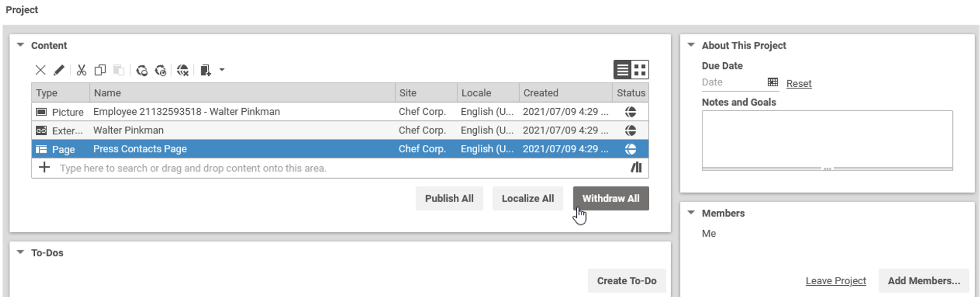
Task: Click the copy icon in Content toolbar
Action: tap(100, 70)
